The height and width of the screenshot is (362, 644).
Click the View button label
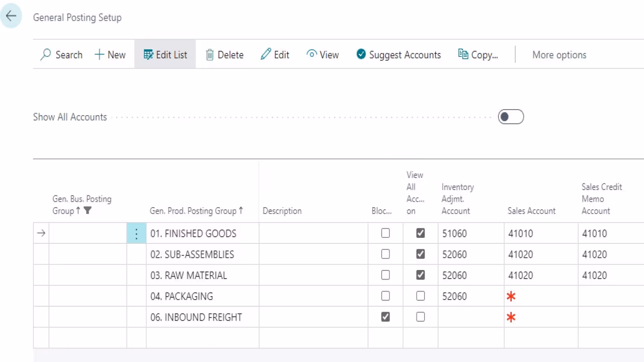330,55
